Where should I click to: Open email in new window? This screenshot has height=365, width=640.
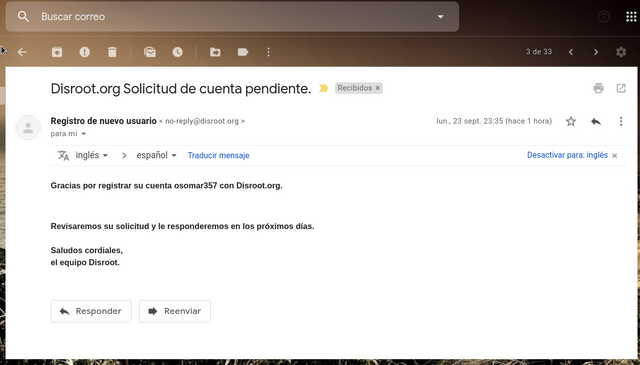point(621,88)
